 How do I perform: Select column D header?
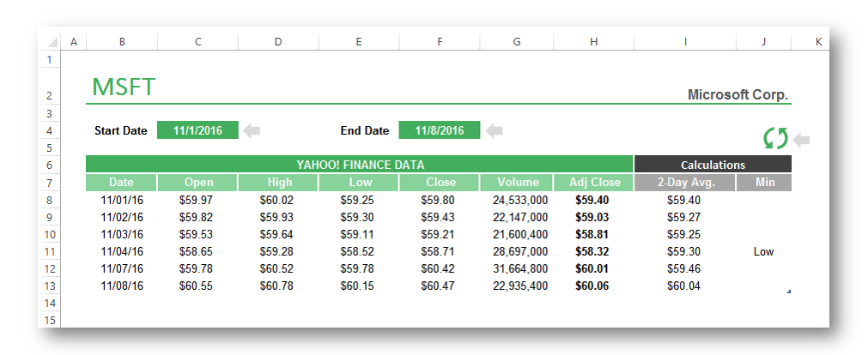[x=278, y=42]
